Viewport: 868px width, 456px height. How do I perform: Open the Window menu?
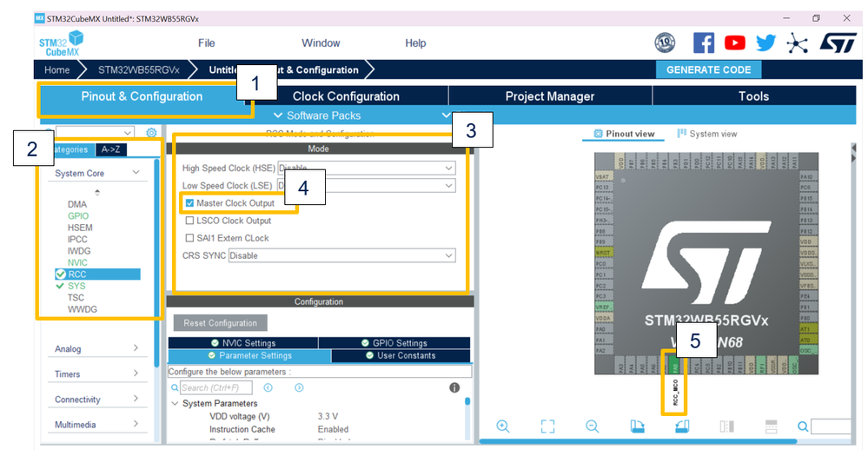point(321,43)
